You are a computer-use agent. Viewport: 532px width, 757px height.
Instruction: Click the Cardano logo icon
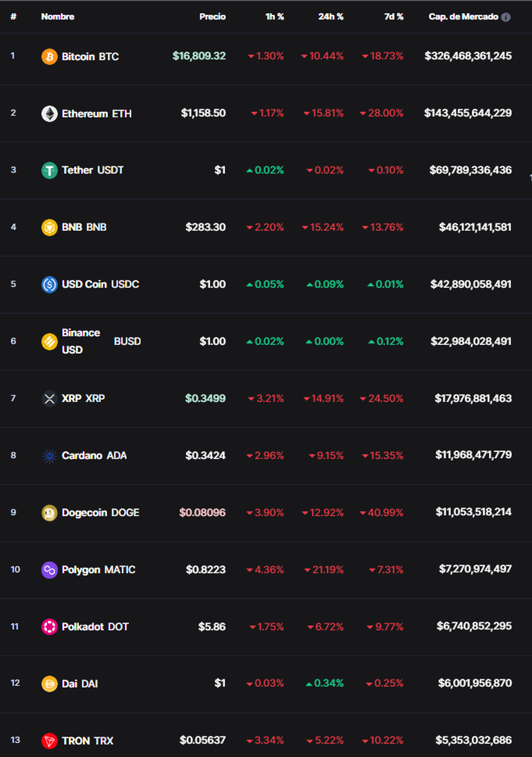(x=49, y=456)
